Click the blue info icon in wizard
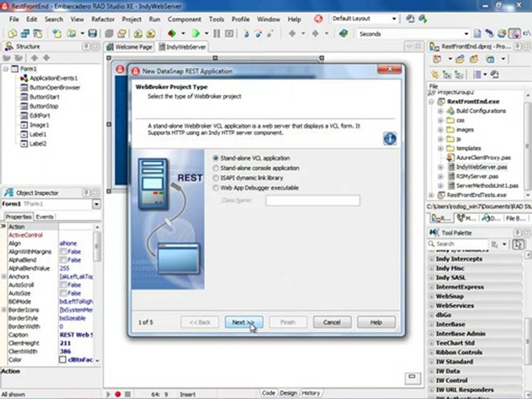Viewport: 532px width, 399px height. point(390,139)
